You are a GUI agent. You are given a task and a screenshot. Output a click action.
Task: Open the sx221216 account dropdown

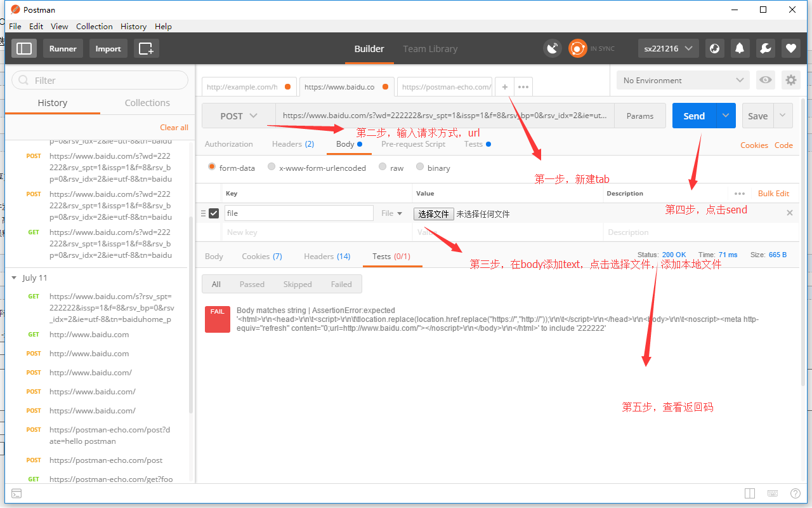tap(669, 48)
